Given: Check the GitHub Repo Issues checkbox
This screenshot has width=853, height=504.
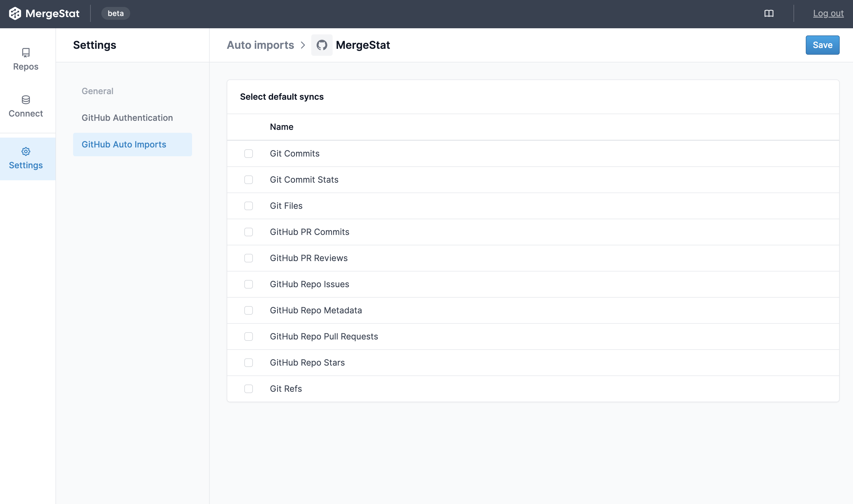Looking at the screenshot, I should click(248, 285).
